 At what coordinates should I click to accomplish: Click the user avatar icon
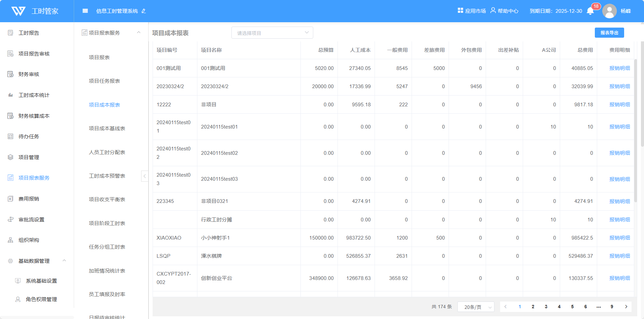pyautogui.click(x=609, y=11)
